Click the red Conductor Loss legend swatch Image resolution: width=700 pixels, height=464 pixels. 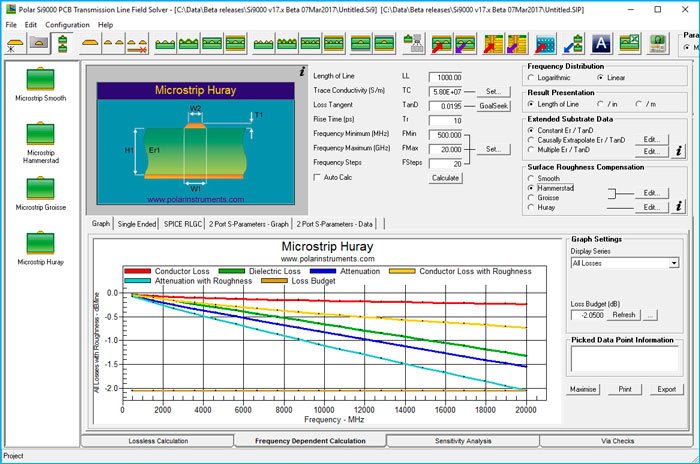click(138, 272)
